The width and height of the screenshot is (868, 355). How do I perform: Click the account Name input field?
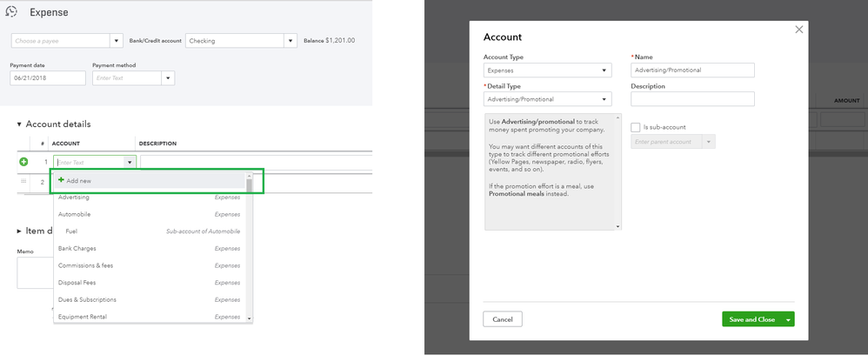tap(692, 70)
